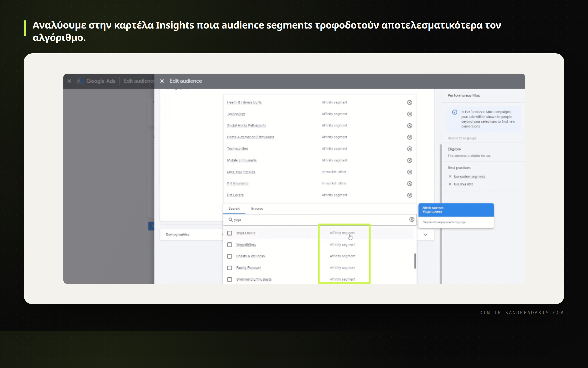This screenshot has height=368, width=588.
Task: Click the Demographics section label
Action: (177, 234)
